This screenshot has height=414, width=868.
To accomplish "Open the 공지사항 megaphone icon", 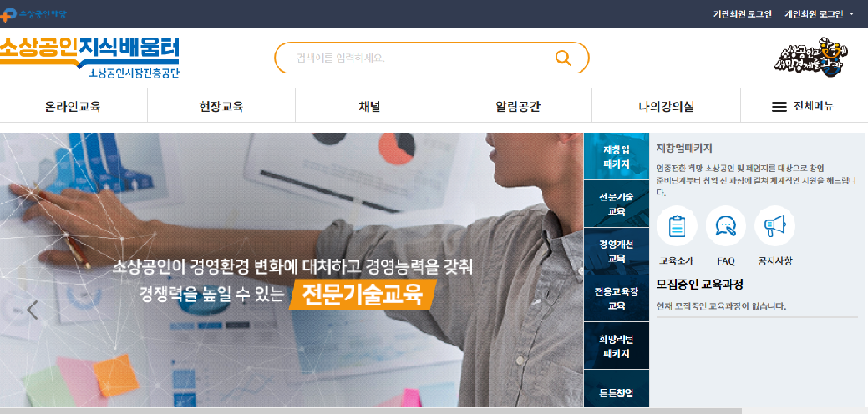I will (x=774, y=226).
